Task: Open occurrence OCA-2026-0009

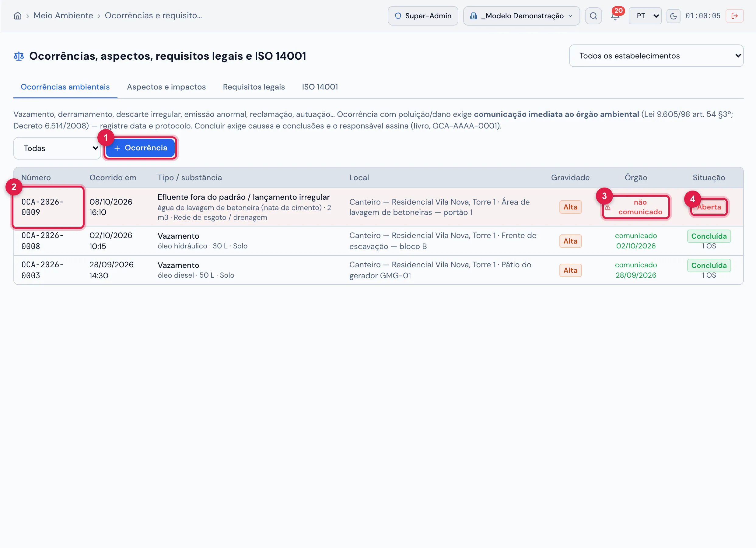Action: (42, 207)
